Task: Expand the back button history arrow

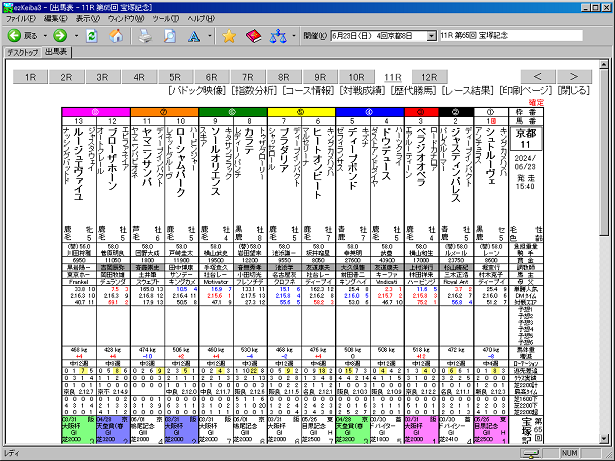Action: pyautogui.click(x=45, y=36)
